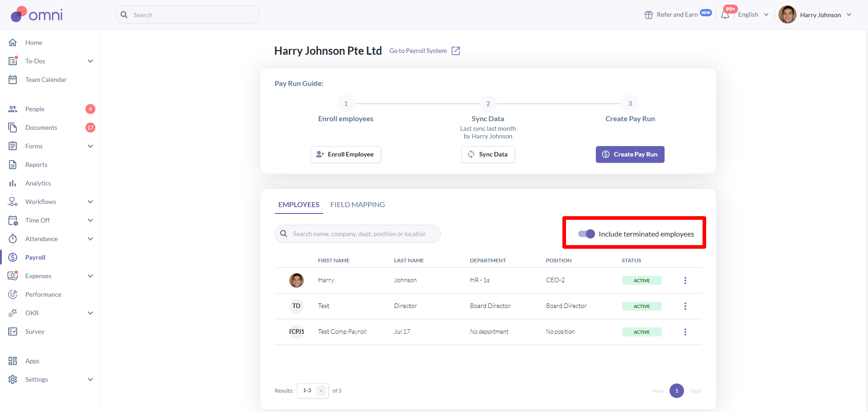
Task: Click the Refer and Earn link
Action: [x=677, y=15]
